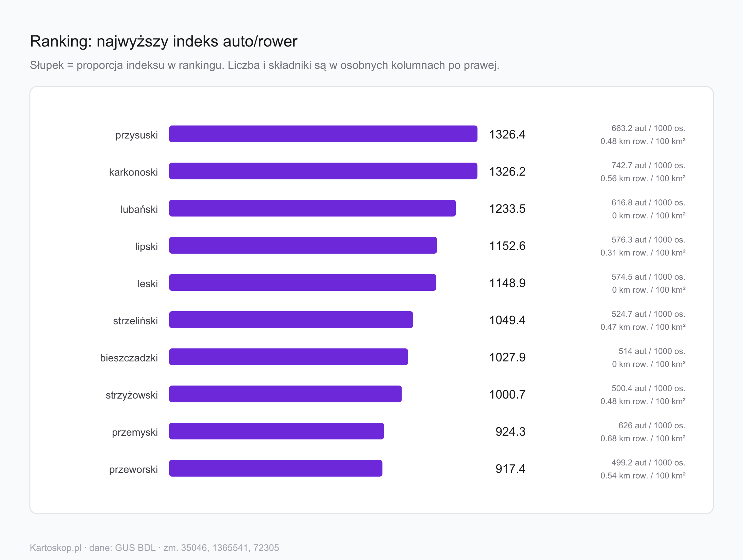Click '0.31 km row. / 100 km²'
The image size is (743, 560).
643,253
